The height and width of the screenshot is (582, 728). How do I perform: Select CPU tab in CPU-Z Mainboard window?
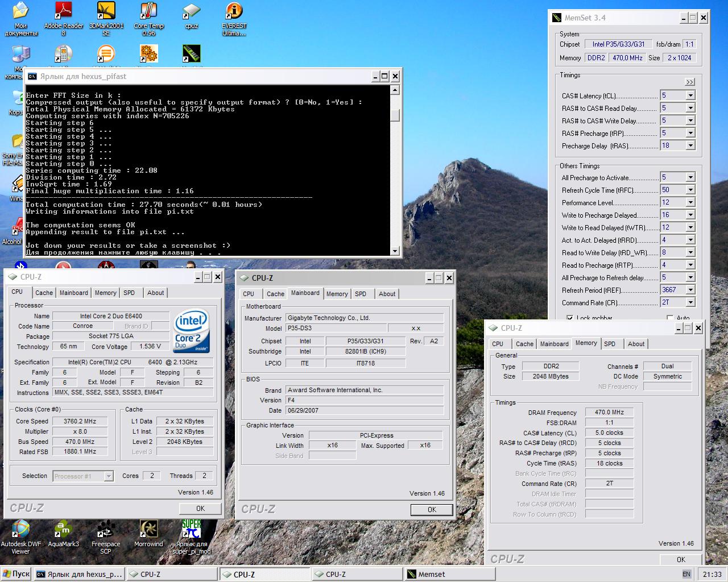point(249,294)
